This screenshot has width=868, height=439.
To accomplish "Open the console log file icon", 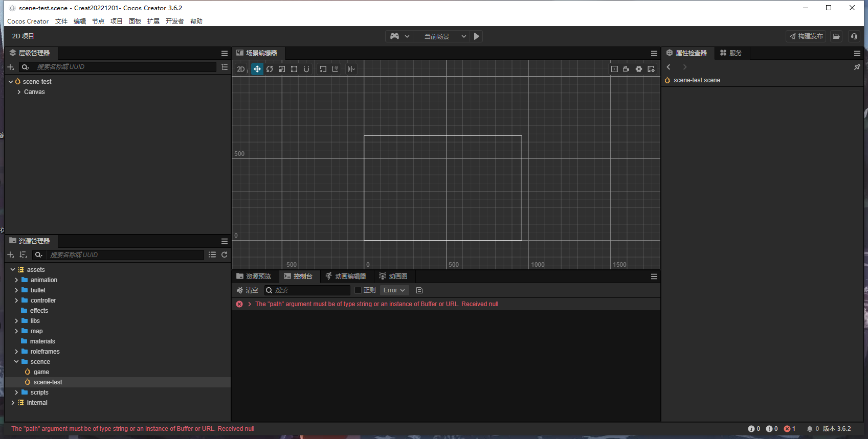I will [419, 290].
